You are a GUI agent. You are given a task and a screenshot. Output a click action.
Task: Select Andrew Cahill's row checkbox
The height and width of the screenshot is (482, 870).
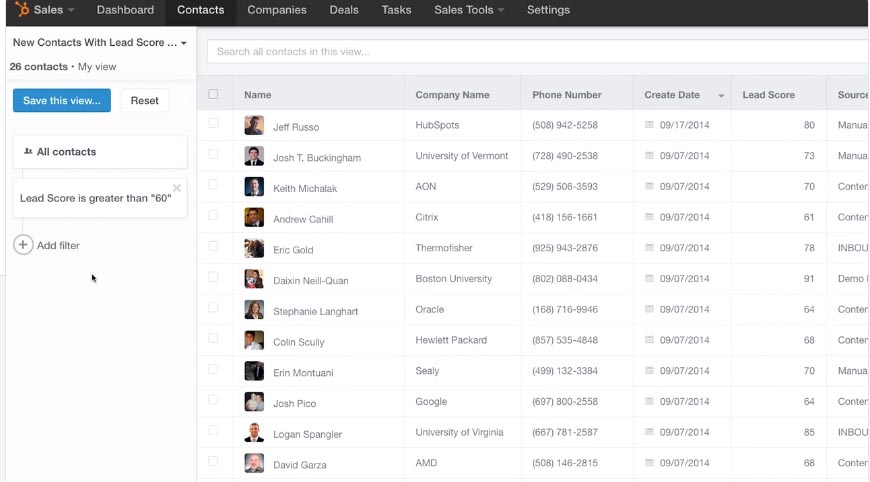coord(213,215)
